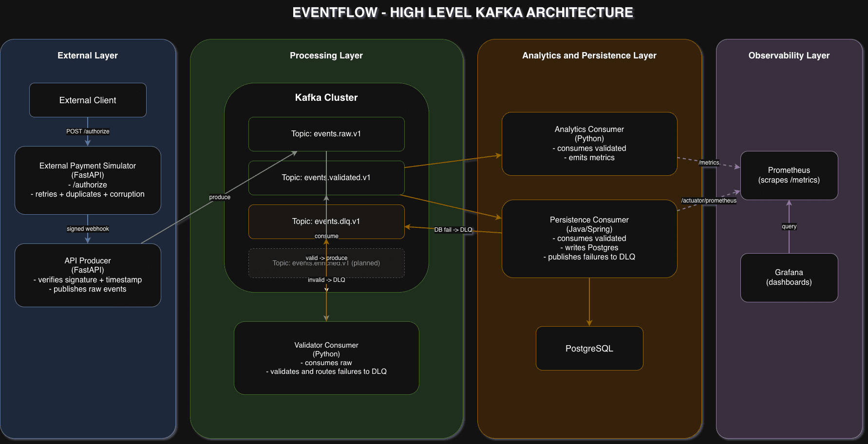Screen dimensions: 868x444
Task: Select the Topic: events.validated.v1 box
Action: click(x=326, y=177)
